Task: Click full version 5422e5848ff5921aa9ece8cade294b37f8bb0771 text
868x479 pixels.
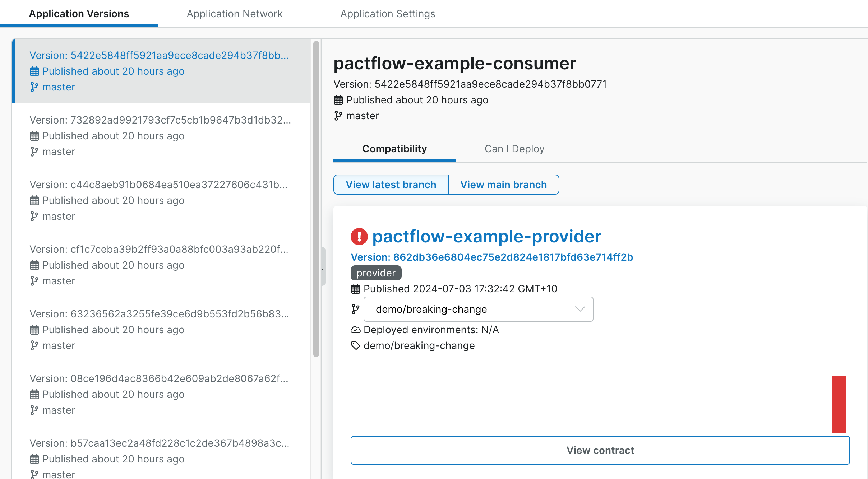Action: [470, 84]
